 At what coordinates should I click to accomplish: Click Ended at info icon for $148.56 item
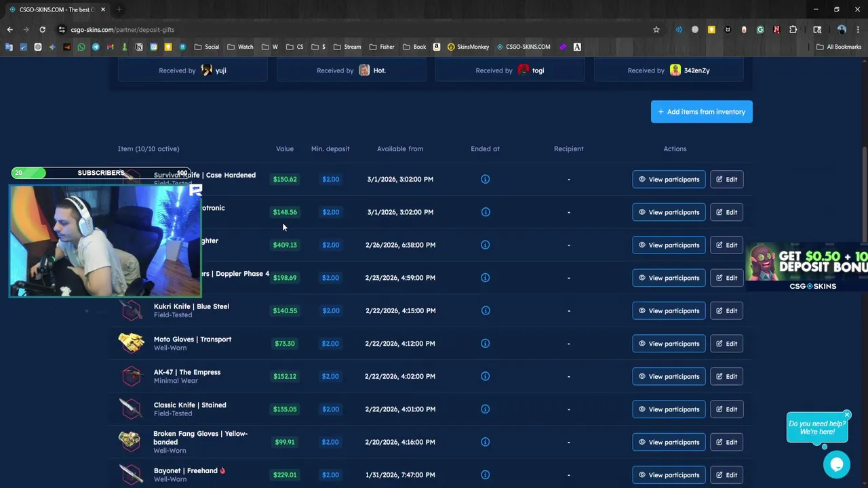pos(485,212)
